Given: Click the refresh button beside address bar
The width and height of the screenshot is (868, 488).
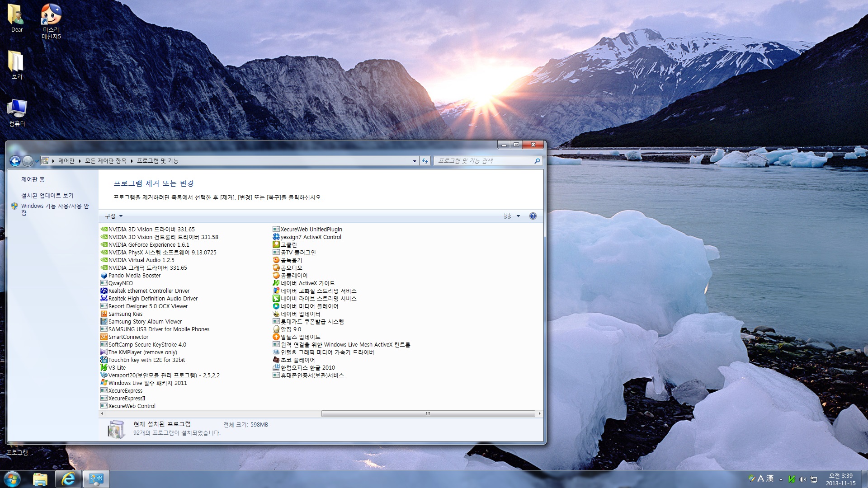Looking at the screenshot, I should (x=425, y=161).
